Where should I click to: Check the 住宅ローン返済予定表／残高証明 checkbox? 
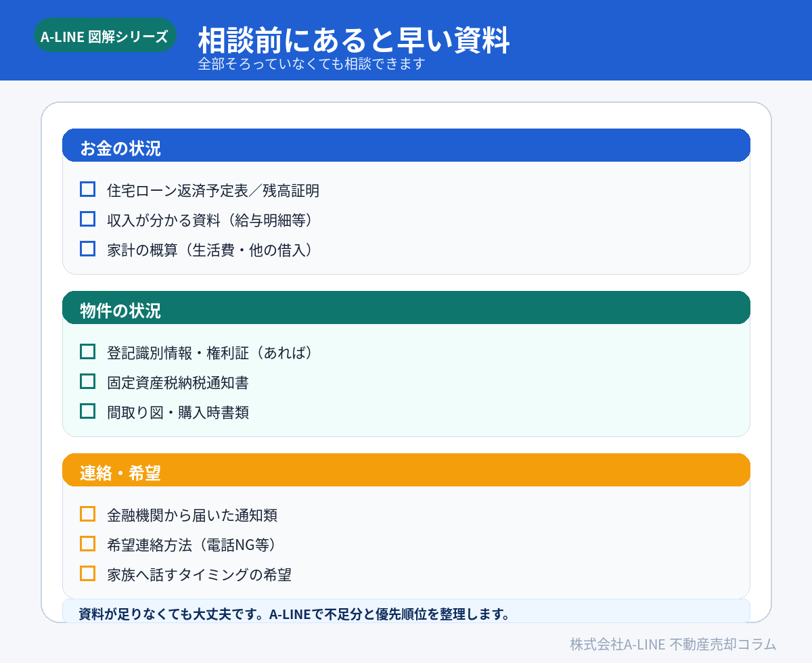[x=87, y=189]
